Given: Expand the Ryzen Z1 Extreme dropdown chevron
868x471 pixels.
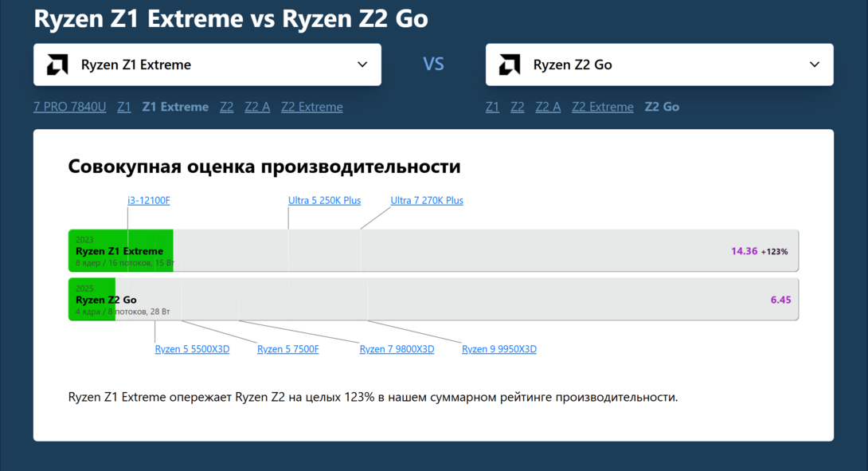Looking at the screenshot, I should click(362, 65).
